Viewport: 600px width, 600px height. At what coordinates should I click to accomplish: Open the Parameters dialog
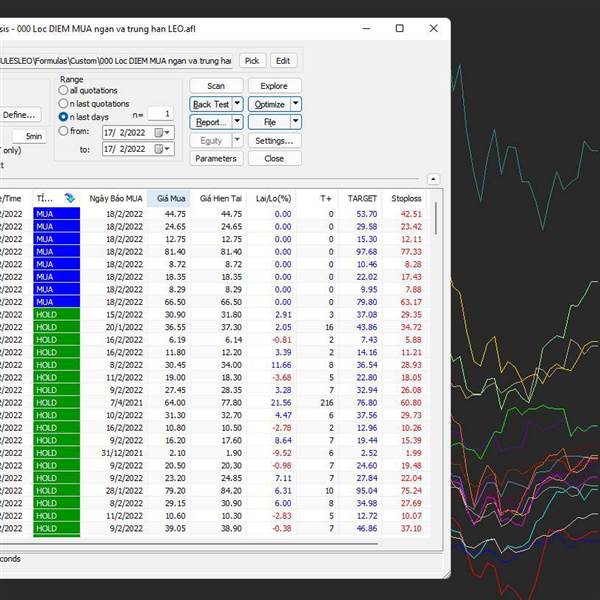pos(216,158)
